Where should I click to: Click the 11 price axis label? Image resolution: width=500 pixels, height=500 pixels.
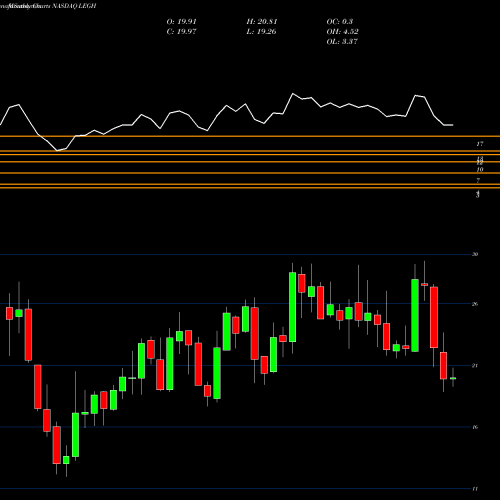tap(475, 489)
